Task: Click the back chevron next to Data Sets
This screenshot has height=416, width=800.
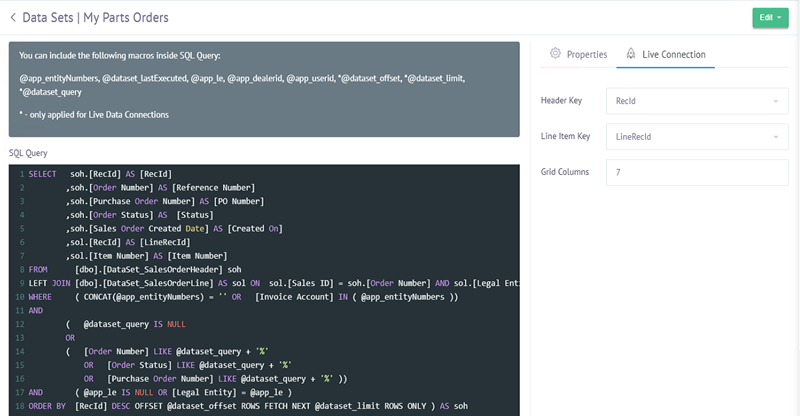Action: click(13, 17)
